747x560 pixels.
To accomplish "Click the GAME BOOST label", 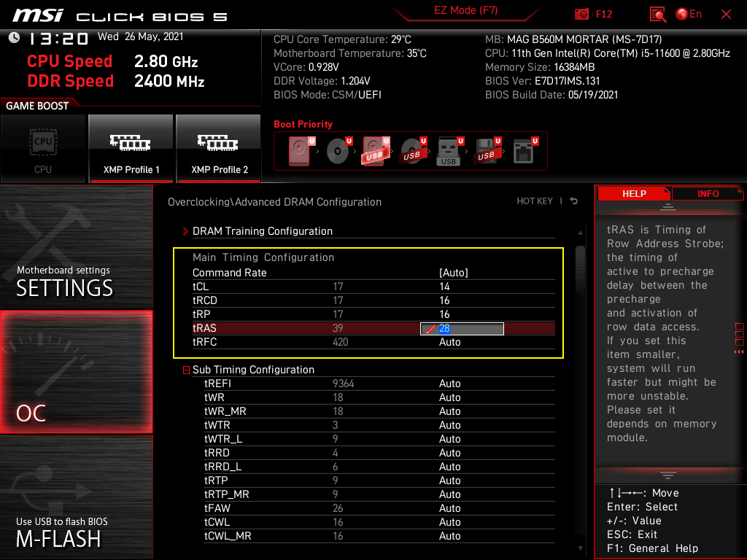I will (37, 106).
